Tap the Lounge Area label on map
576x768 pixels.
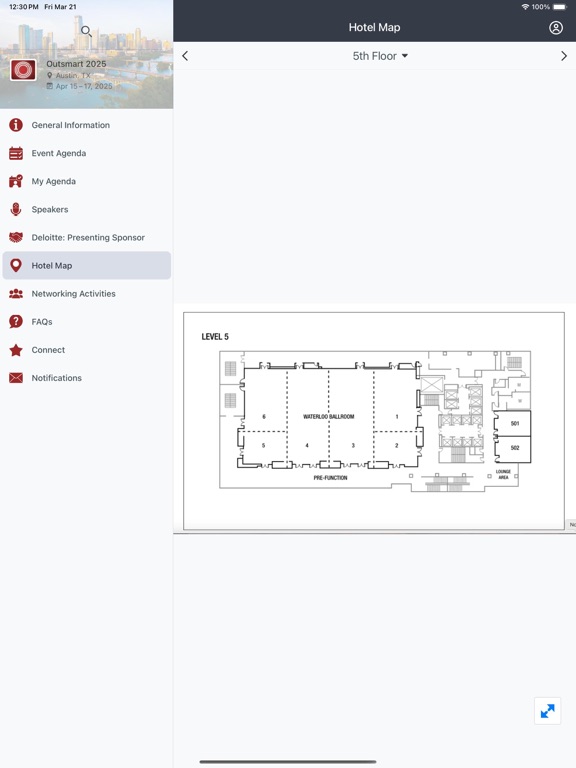(x=503, y=474)
